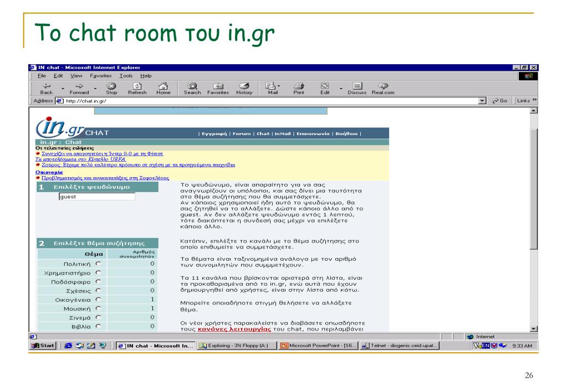This screenshot has height=392, width=567.
Task: Launch Internet Explorer from the quick launch
Action: (68, 345)
